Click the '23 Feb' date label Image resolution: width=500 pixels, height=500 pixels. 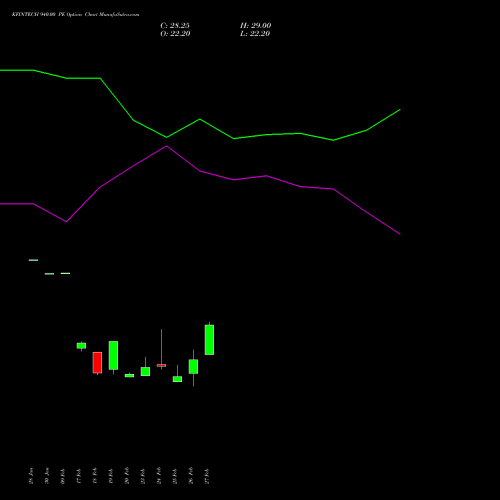pyautogui.click(x=143, y=476)
